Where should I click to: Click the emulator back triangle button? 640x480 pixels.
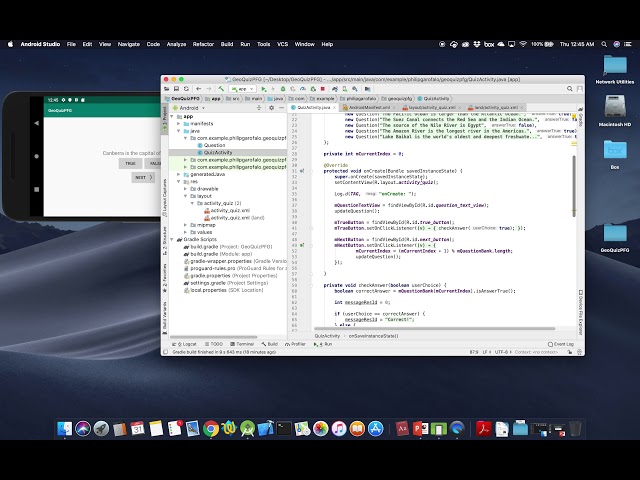pyautogui.click(x=36, y=123)
